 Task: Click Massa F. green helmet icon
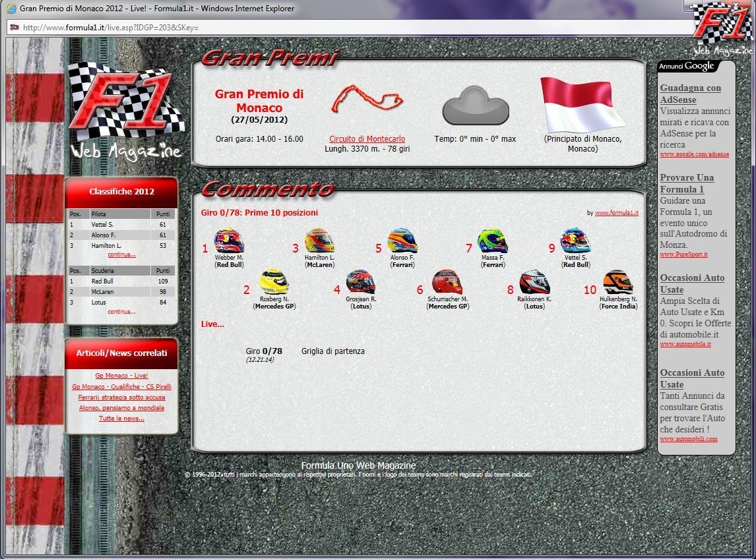pyautogui.click(x=493, y=241)
